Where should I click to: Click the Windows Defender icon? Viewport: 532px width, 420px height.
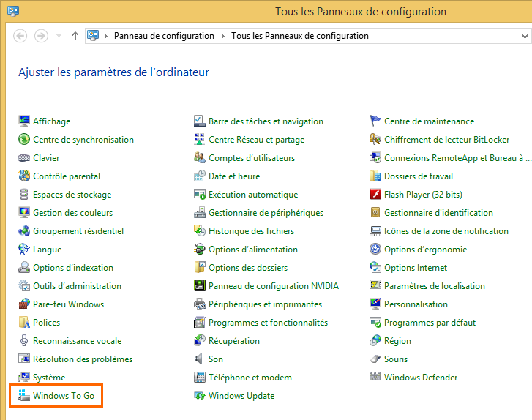[375, 377]
